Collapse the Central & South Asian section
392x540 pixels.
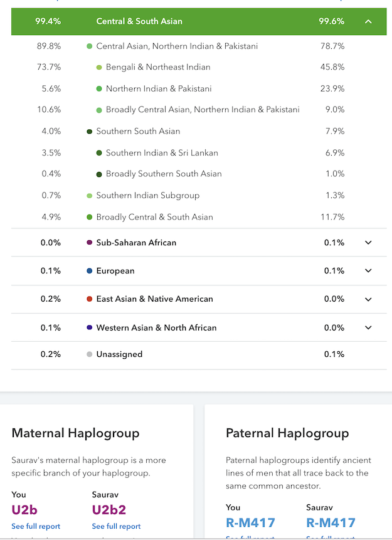point(368,21)
